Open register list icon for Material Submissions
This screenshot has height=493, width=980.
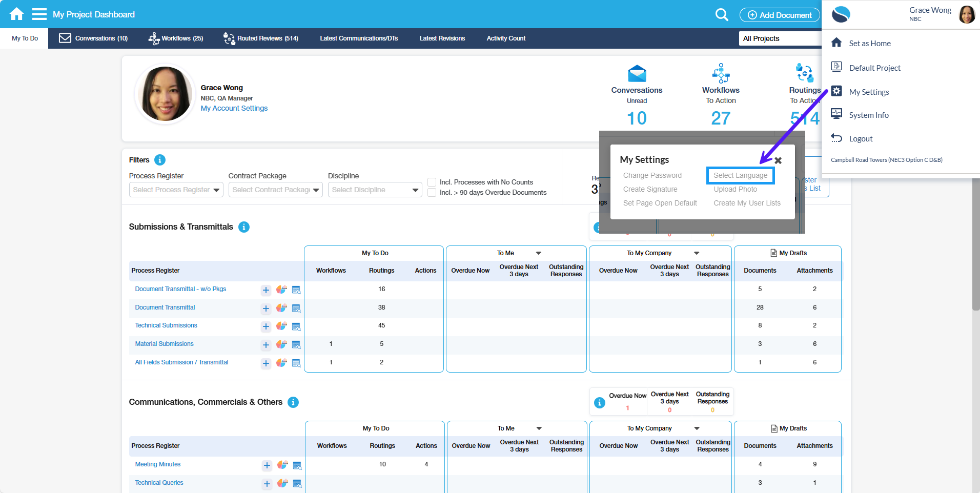click(296, 345)
